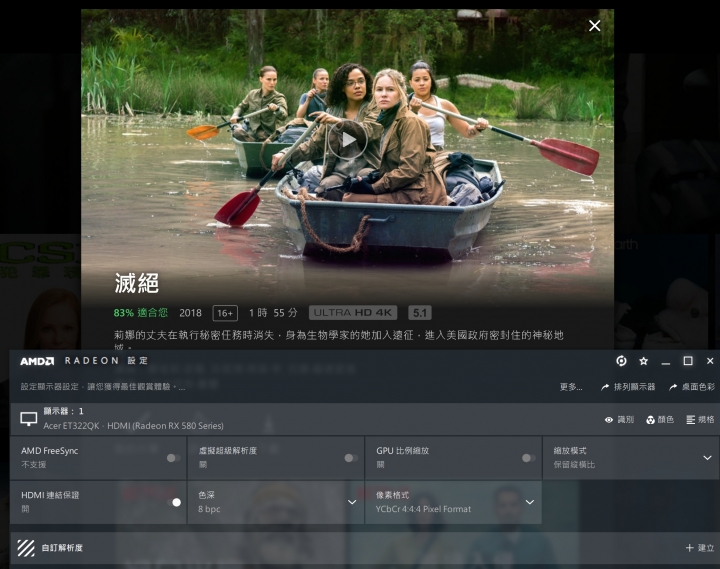Open 顏色 display color settings
Screen dimensions: 720x569
660,420
